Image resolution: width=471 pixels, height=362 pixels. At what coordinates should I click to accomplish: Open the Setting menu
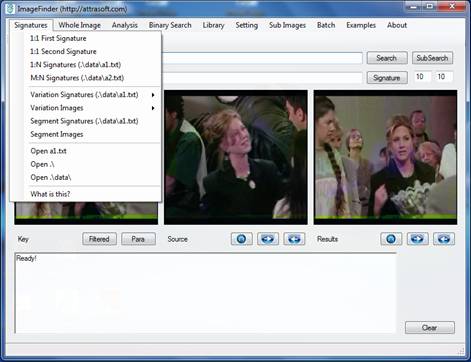pos(246,25)
